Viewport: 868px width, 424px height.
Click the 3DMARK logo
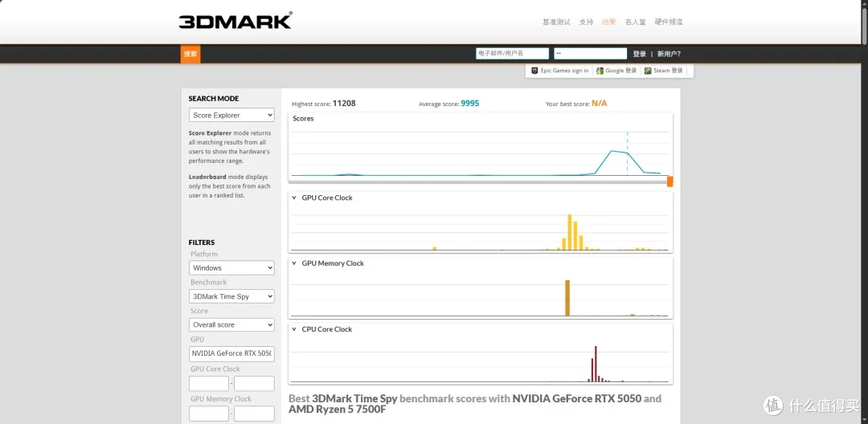point(235,21)
